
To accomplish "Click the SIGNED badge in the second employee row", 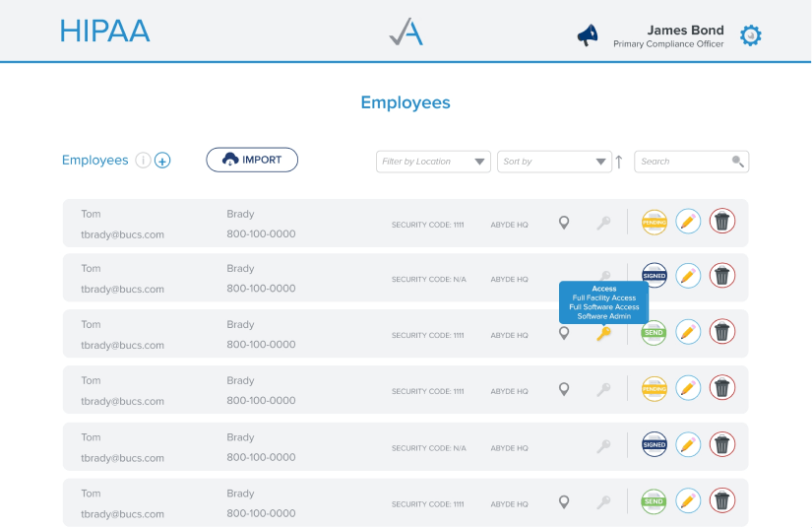I will click(x=655, y=276).
